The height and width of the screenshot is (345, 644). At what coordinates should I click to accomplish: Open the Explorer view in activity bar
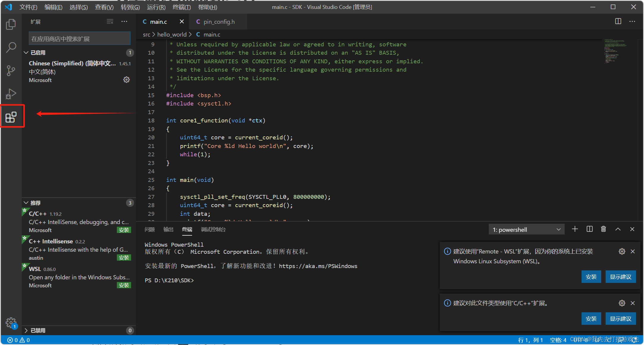point(11,24)
